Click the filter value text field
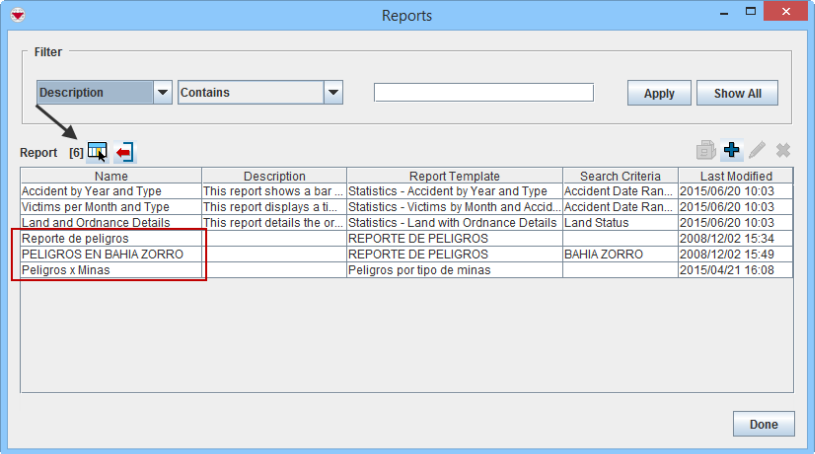 (483, 93)
